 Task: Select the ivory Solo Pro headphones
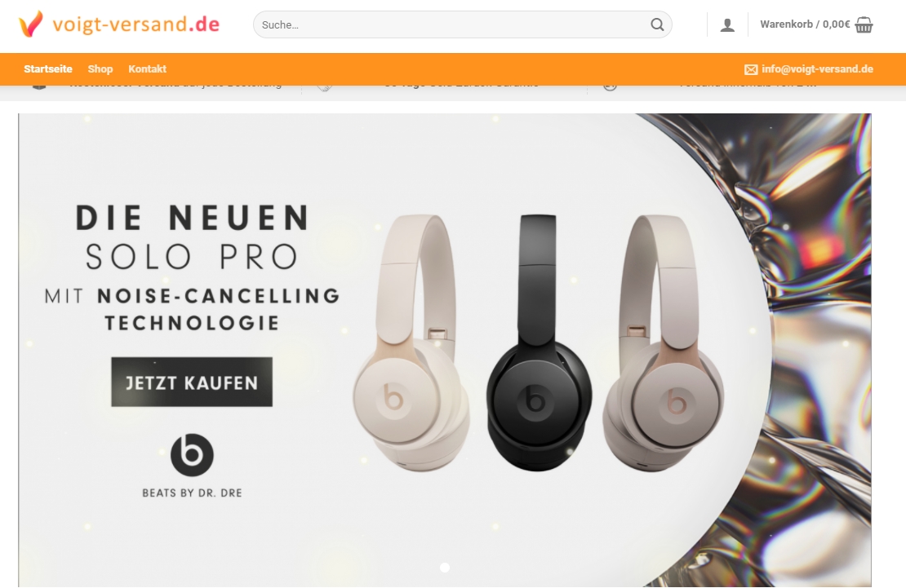point(411,343)
